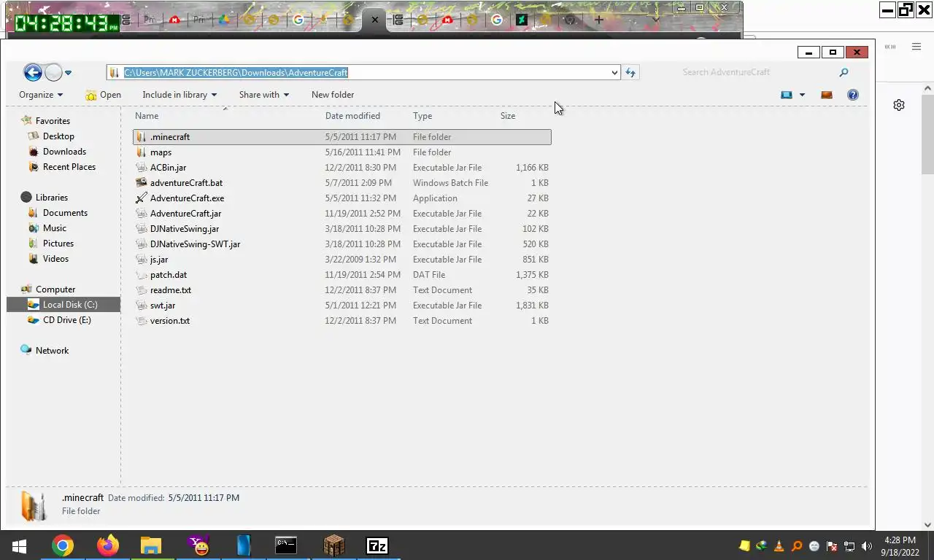Screen dimensions: 934x560
Task: Open the Windows Start button
Action: 19,546
